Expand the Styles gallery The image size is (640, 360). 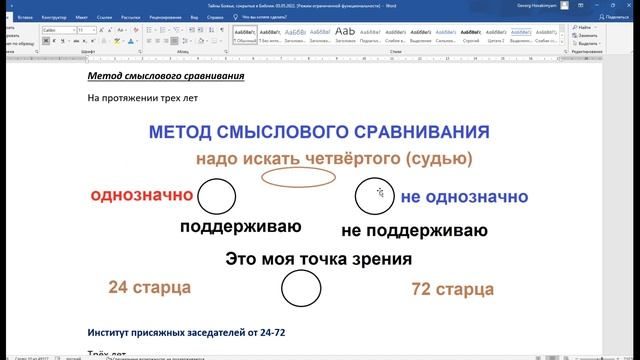[562, 42]
